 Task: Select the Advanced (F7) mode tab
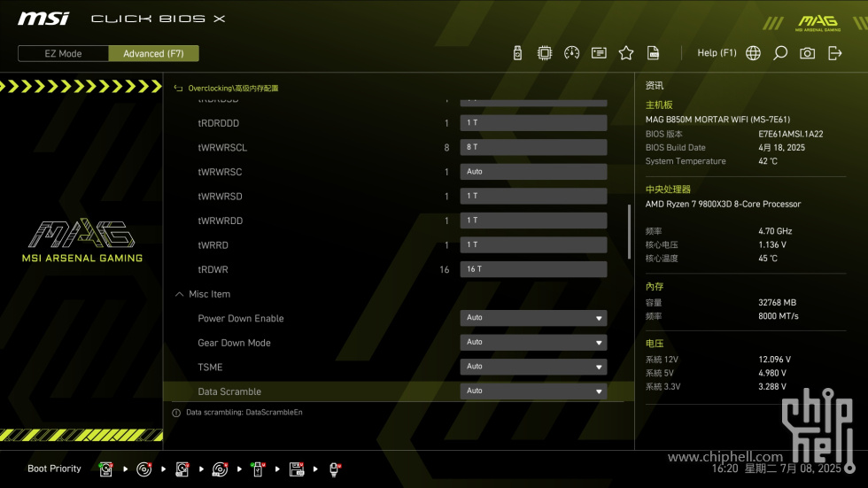pyautogui.click(x=153, y=54)
